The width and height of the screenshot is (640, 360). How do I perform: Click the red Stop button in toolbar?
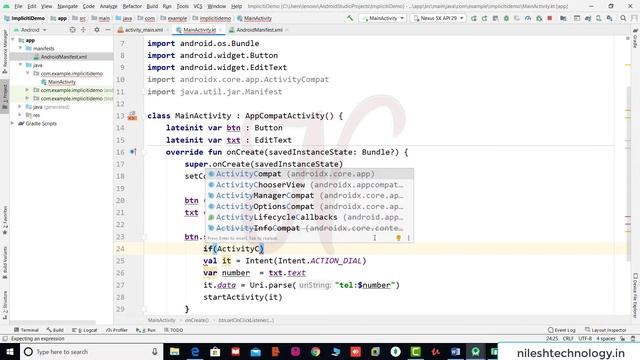(x=550, y=18)
